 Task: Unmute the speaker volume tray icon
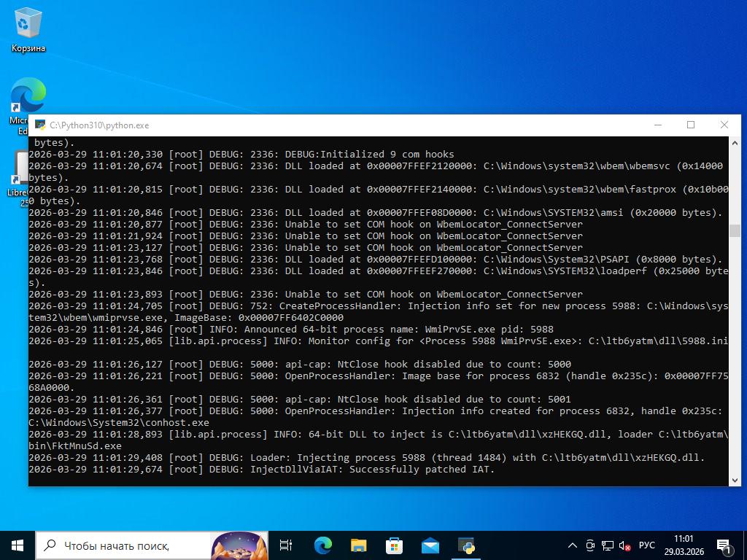624,545
